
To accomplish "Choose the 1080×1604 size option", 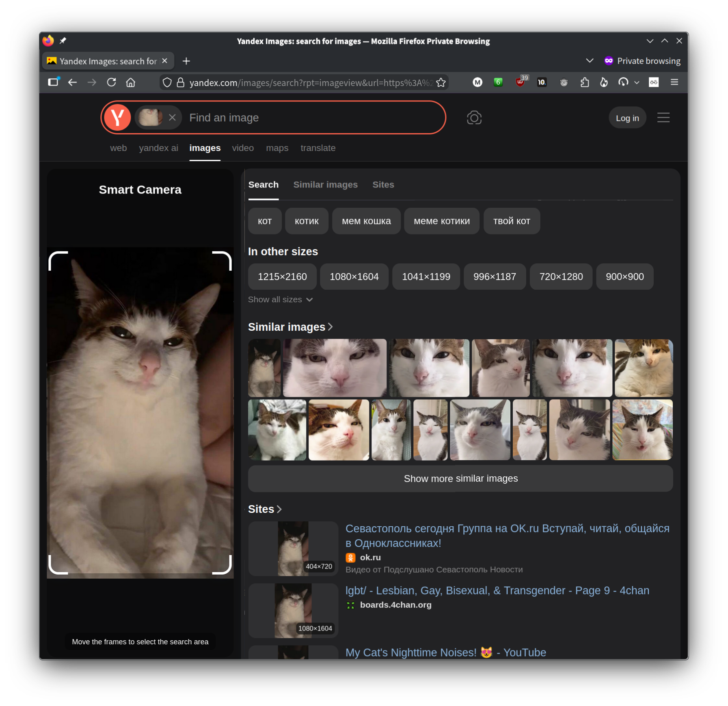I will [x=354, y=277].
